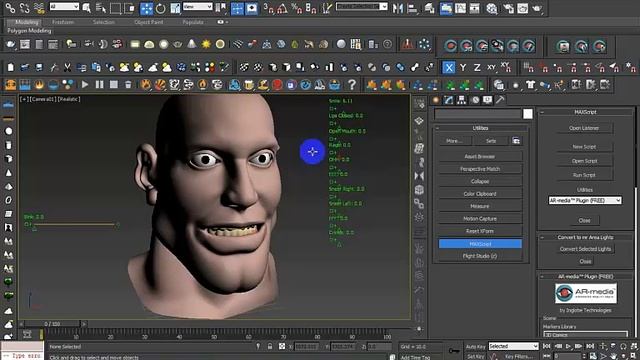Toggle Percent Snap icon
Screen dimensions: 640x360
click(x=297, y=8)
